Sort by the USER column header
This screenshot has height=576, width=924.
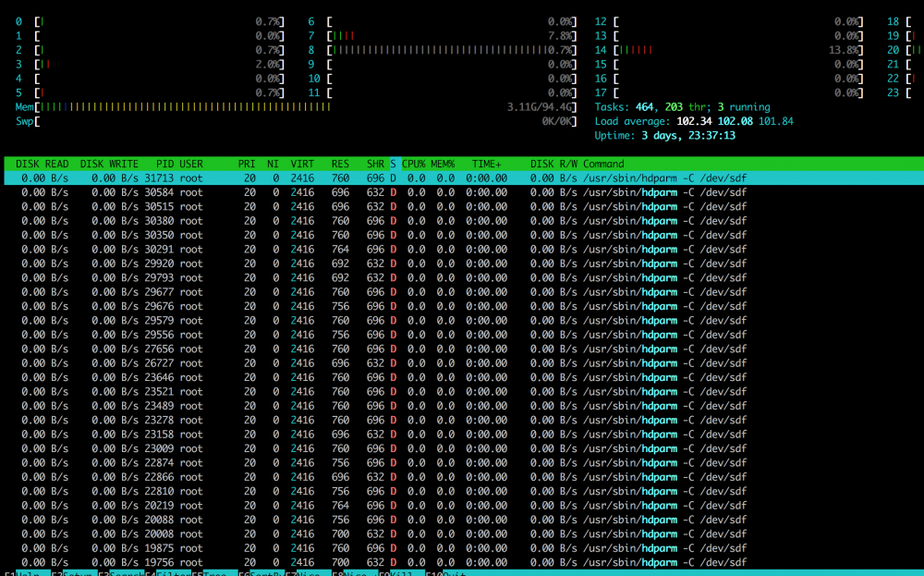click(x=191, y=164)
